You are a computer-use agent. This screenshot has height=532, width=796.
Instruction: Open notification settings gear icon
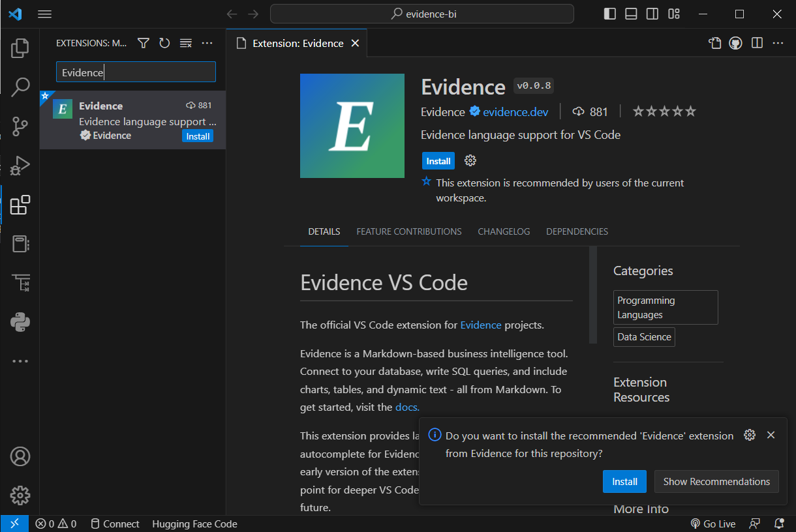click(750, 435)
